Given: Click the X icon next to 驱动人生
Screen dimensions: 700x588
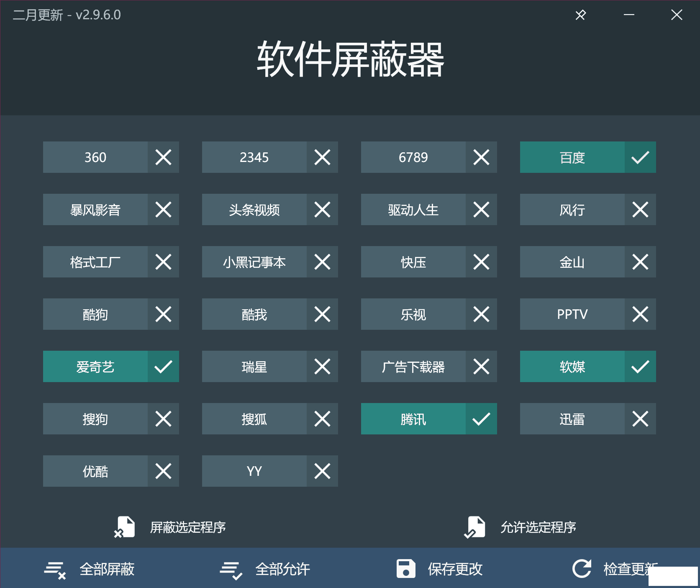Looking at the screenshot, I should [481, 210].
